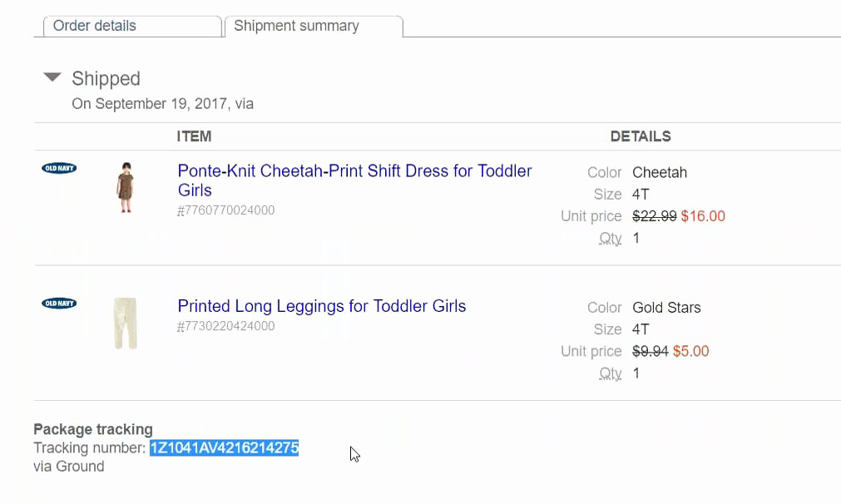Click item number #7760770024000
Screen dimensions: 841x504
pyautogui.click(x=225, y=210)
